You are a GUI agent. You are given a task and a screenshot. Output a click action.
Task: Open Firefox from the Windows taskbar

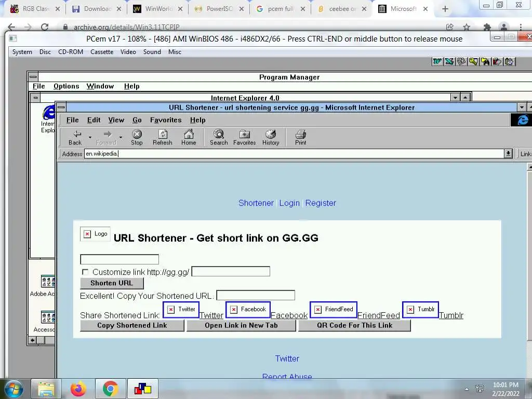(x=78, y=389)
